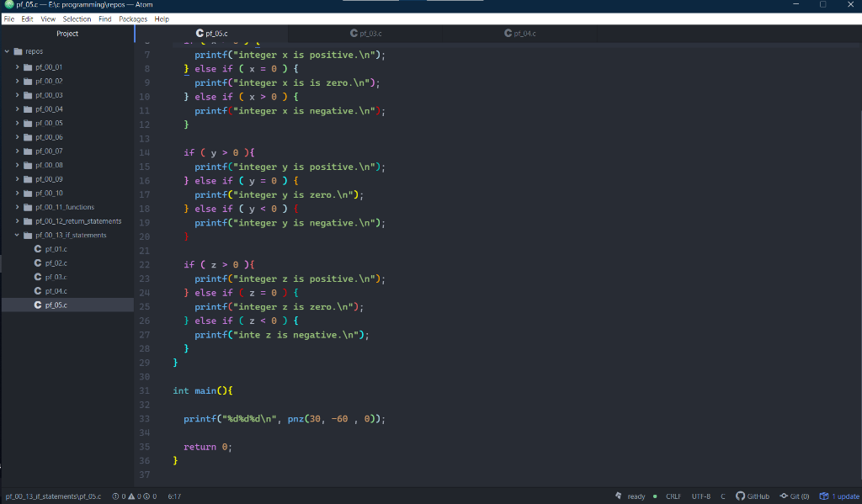
Task: Click the error count circle icon
Action: coord(116,496)
